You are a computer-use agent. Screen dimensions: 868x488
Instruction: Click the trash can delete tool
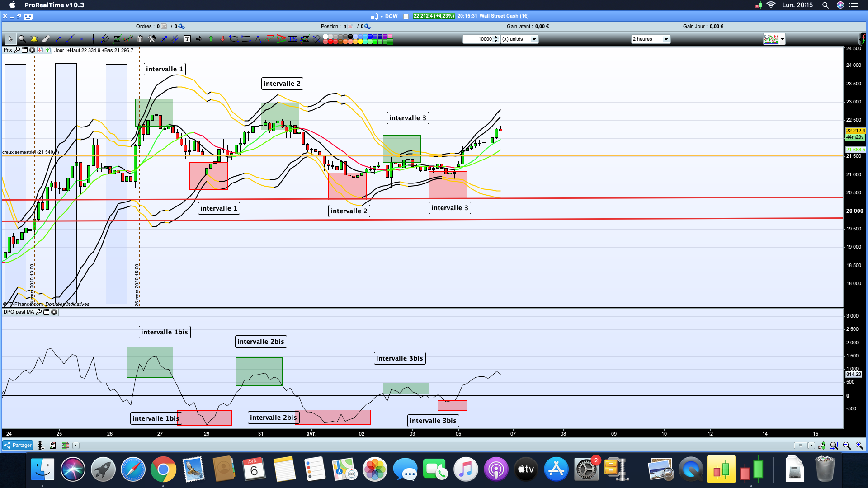(140, 39)
